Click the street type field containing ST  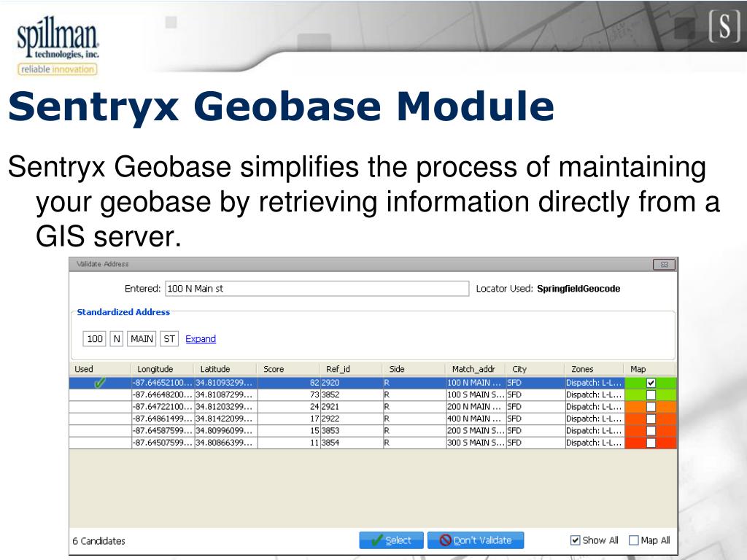(x=169, y=338)
